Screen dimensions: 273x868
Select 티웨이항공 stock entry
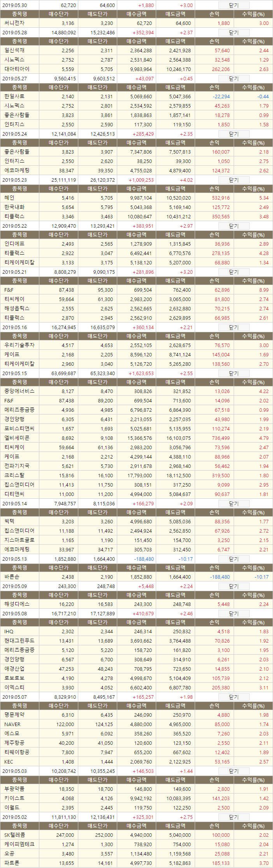[x=17, y=752]
